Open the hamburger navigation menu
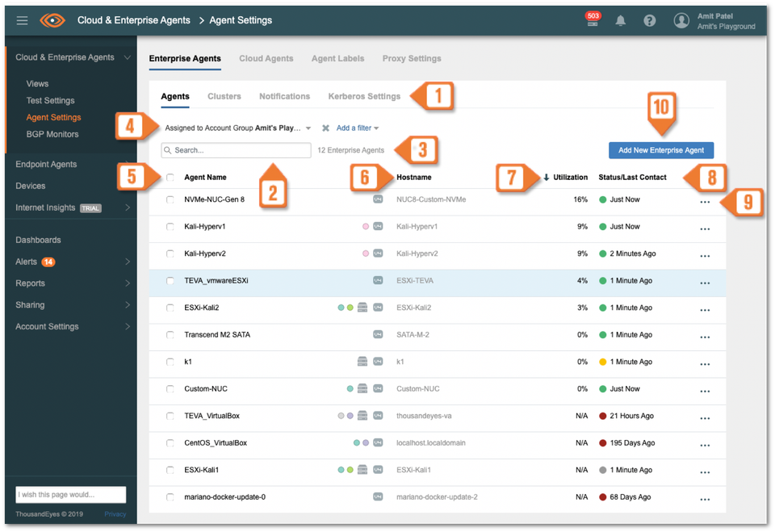This screenshot has width=775, height=532. point(22,20)
